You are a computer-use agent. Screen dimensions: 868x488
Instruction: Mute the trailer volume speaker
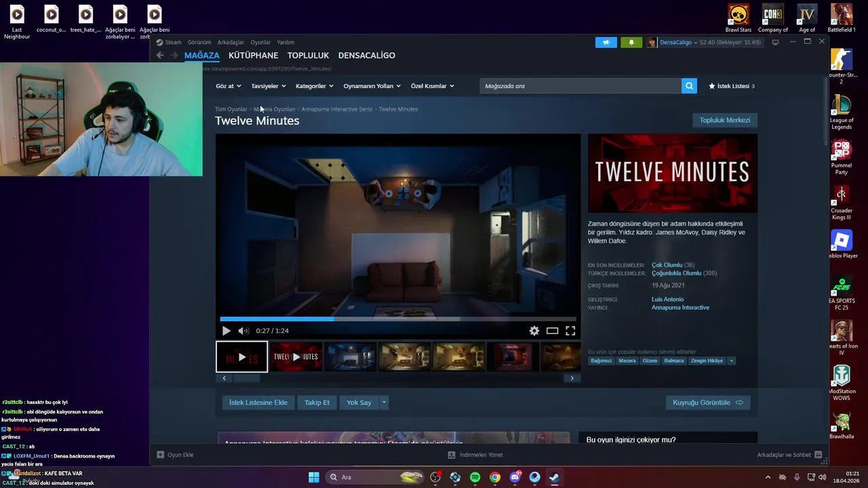click(x=243, y=331)
